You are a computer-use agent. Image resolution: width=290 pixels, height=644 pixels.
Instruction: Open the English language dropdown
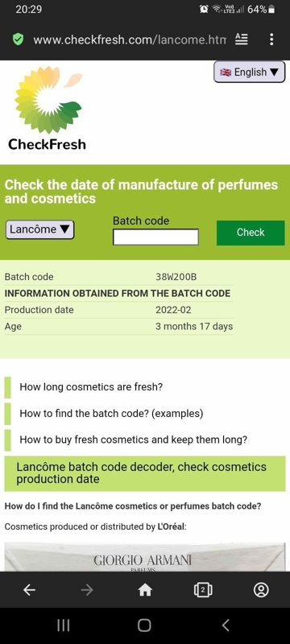tap(250, 72)
